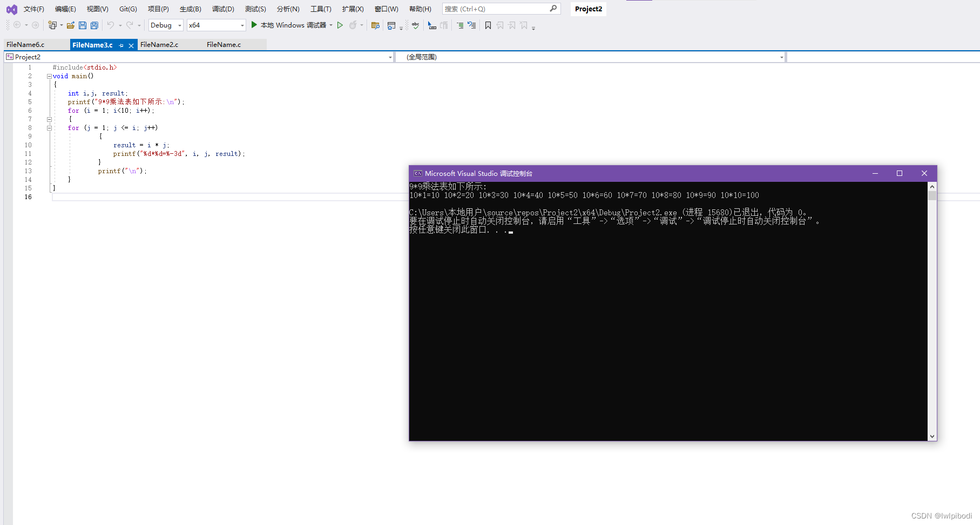Open the undo history dropdown arrow
The width and height of the screenshot is (980, 525).
(120, 25)
